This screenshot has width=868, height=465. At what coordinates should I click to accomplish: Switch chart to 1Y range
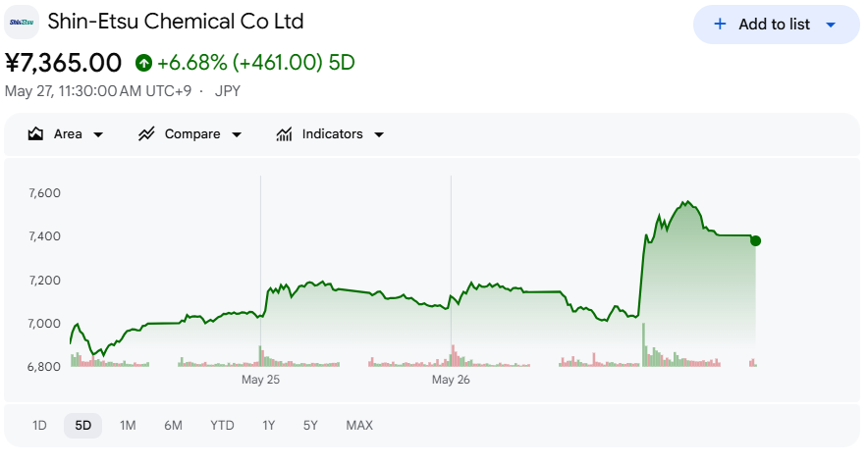[268, 425]
